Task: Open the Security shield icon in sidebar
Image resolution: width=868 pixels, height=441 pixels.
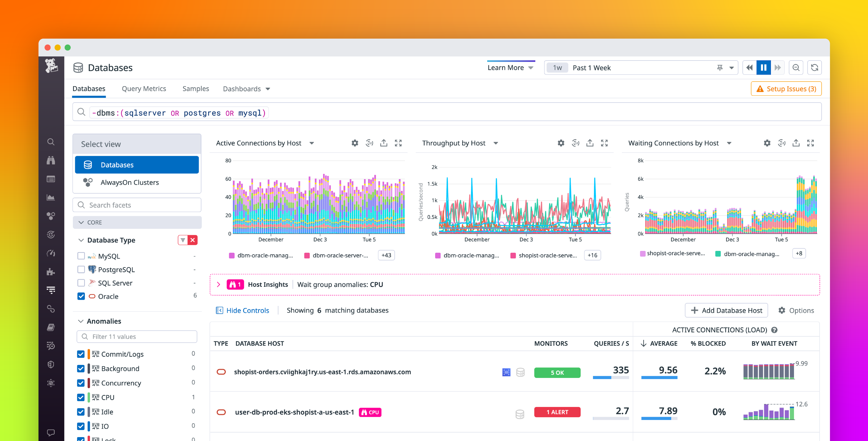Action: pyautogui.click(x=51, y=364)
